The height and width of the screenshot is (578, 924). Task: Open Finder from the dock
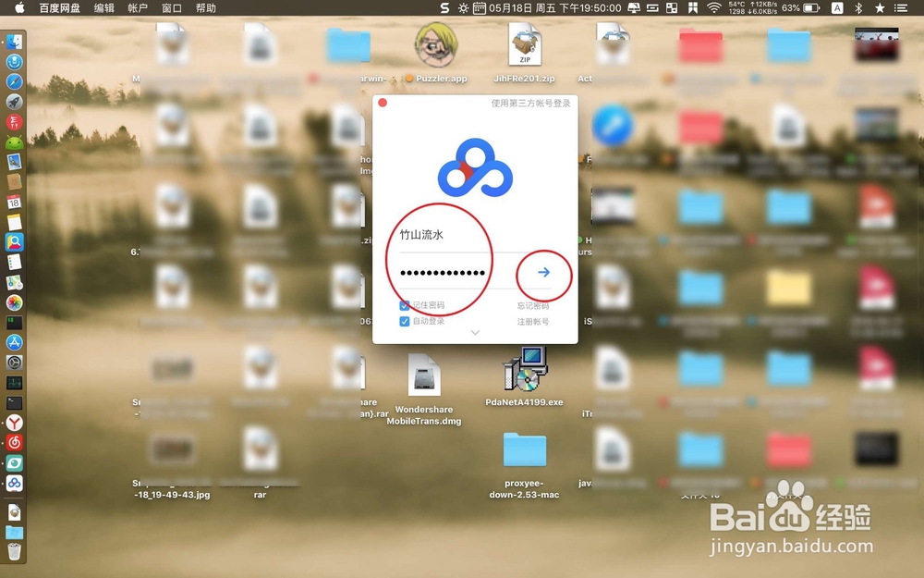(14, 42)
